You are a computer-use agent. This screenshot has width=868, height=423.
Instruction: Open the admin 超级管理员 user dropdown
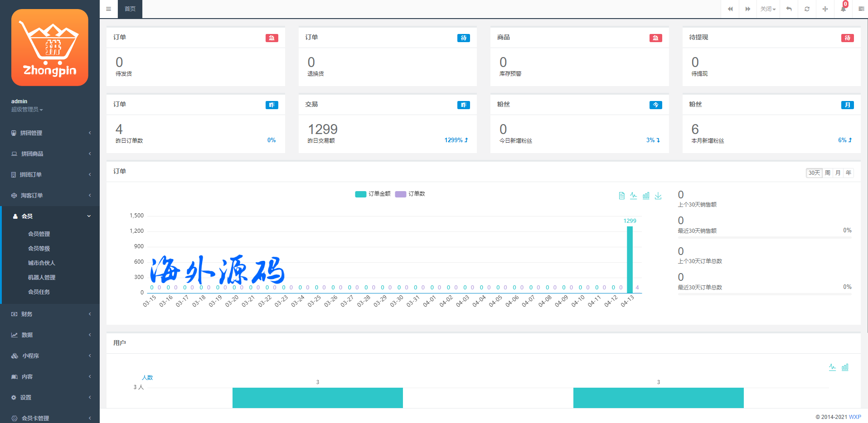[x=27, y=110]
